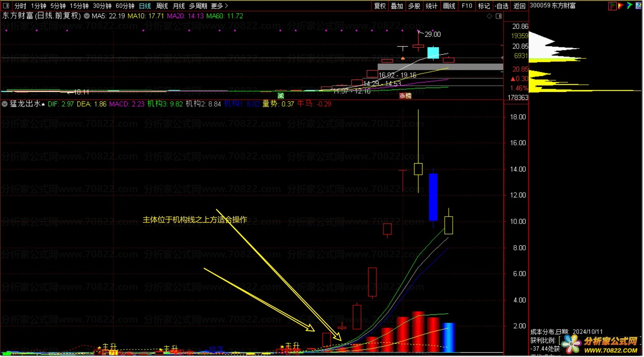
Task: Click the DIF: 2.97 indicator value
Action: [61, 104]
